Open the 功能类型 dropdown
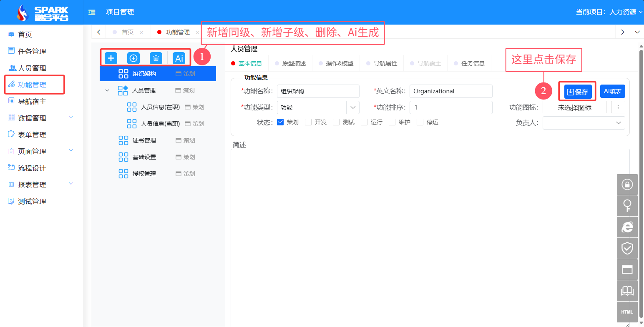This screenshot has width=644, height=327. tap(353, 107)
